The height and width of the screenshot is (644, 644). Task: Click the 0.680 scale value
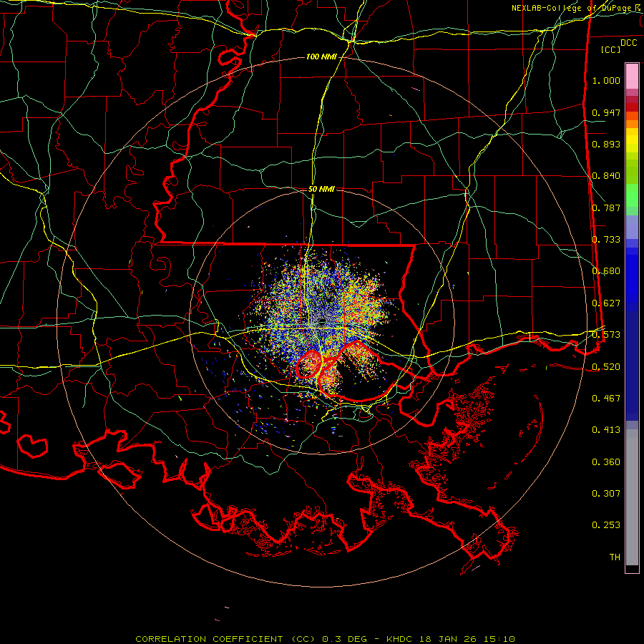606,271
